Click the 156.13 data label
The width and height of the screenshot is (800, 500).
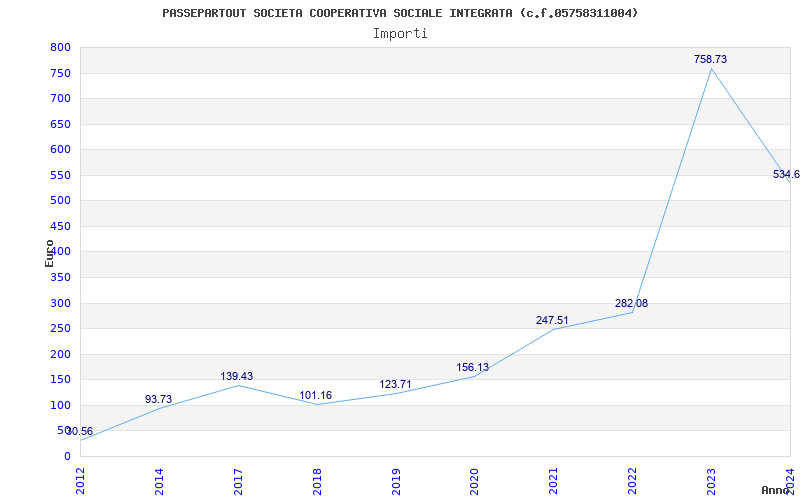(472, 367)
